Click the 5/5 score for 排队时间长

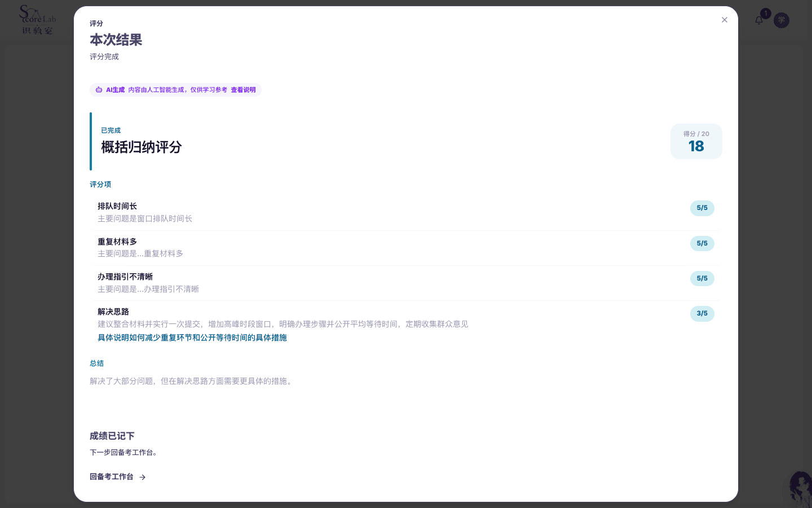point(702,208)
